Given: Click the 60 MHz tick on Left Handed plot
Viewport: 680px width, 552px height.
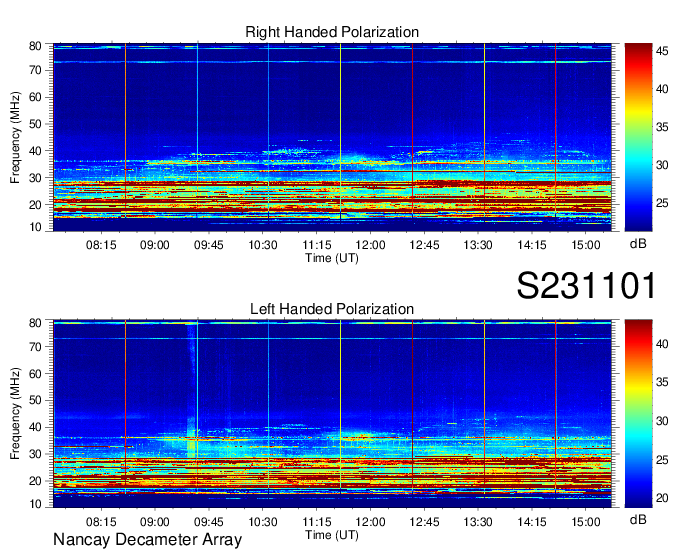Looking at the screenshot, I should pyautogui.click(x=35, y=374).
